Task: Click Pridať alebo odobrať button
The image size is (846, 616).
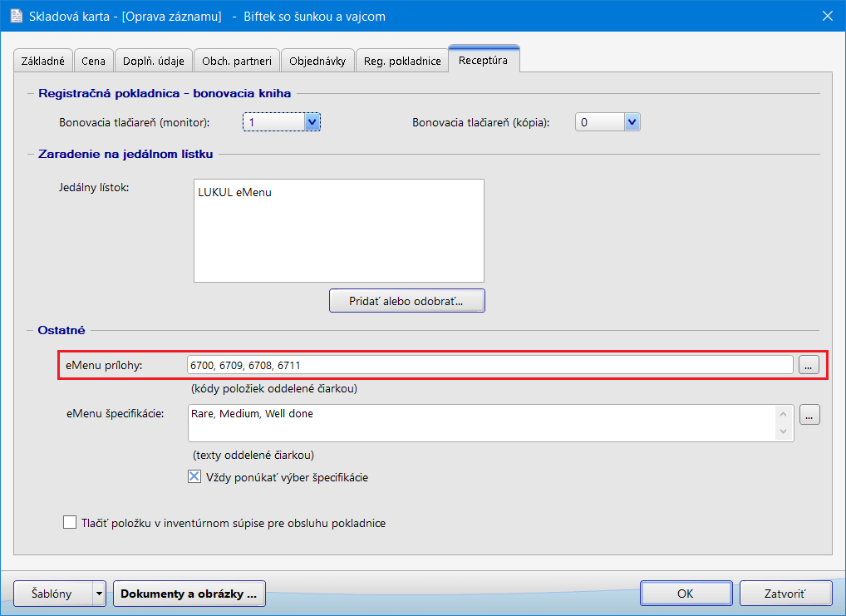Action: (x=406, y=300)
